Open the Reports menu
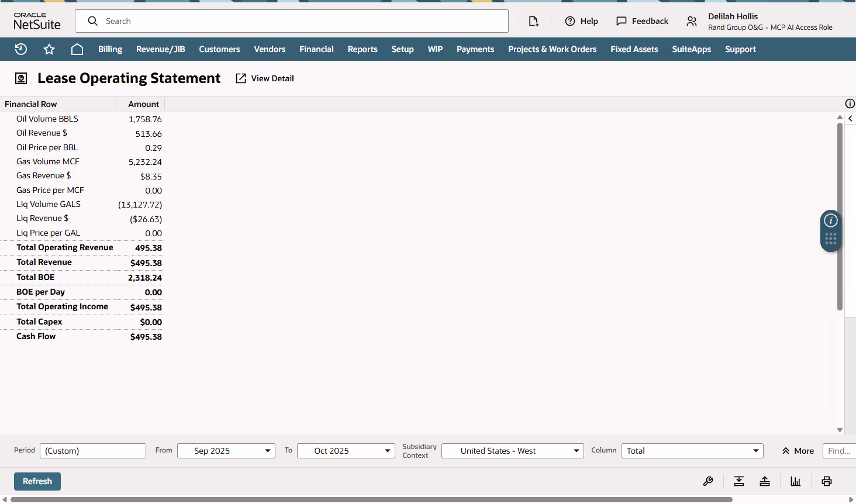Screen dimensions: 856x504 coord(363,49)
